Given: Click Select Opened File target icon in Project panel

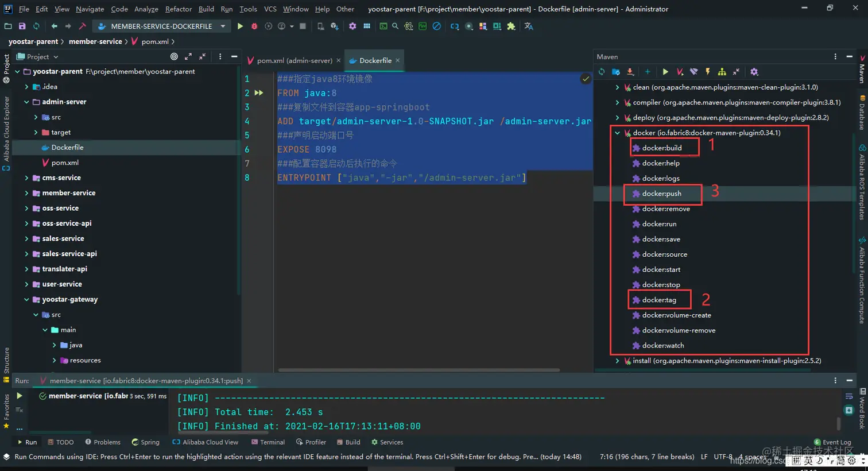Looking at the screenshot, I should click(x=174, y=56).
